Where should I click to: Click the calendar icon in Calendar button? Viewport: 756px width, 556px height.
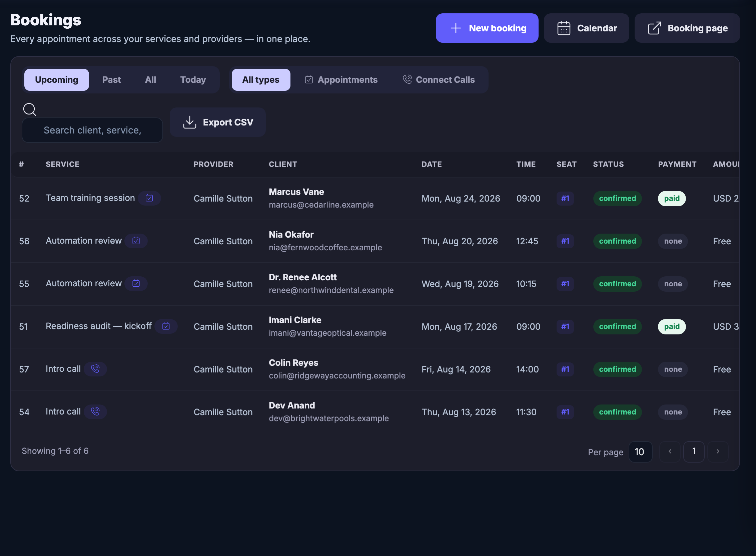(x=564, y=28)
